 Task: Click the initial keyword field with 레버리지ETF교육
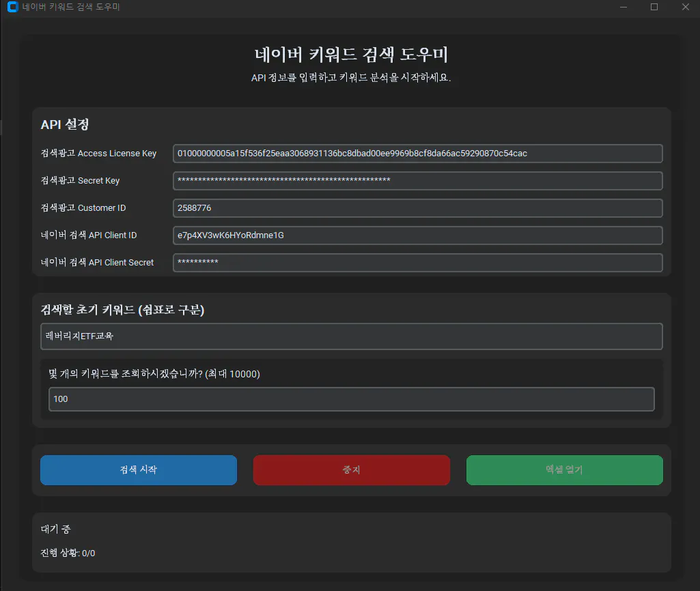pyautogui.click(x=351, y=336)
